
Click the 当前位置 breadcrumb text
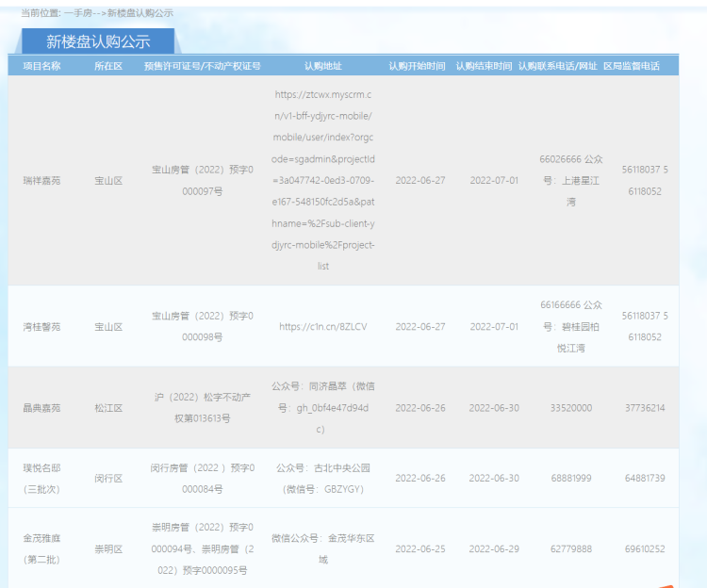pyautogui.click(x=41, y=13)
